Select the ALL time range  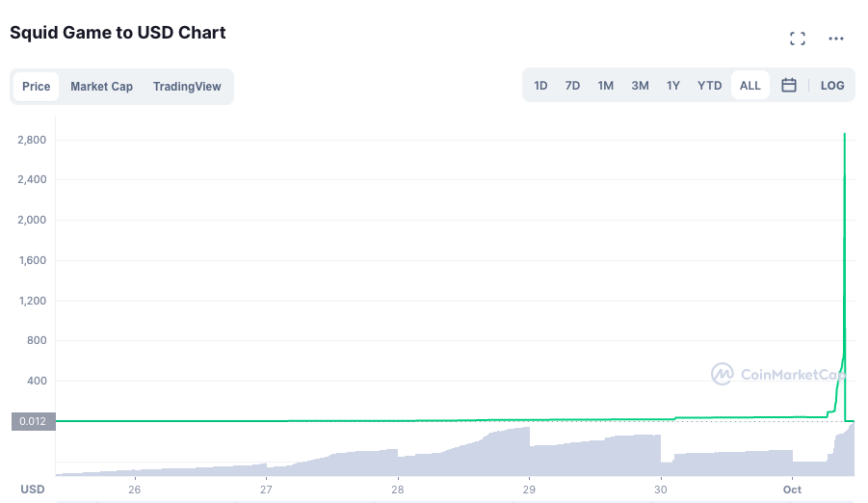[x=750, y=86]
